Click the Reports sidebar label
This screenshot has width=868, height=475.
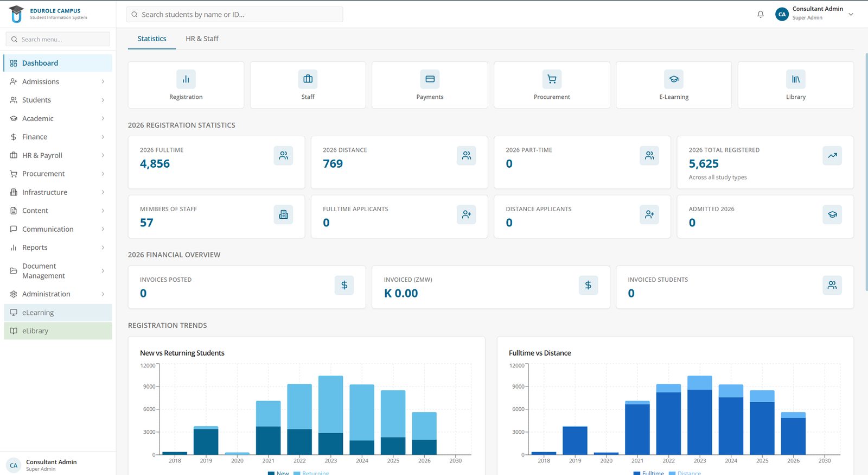[x=35, y=248]
